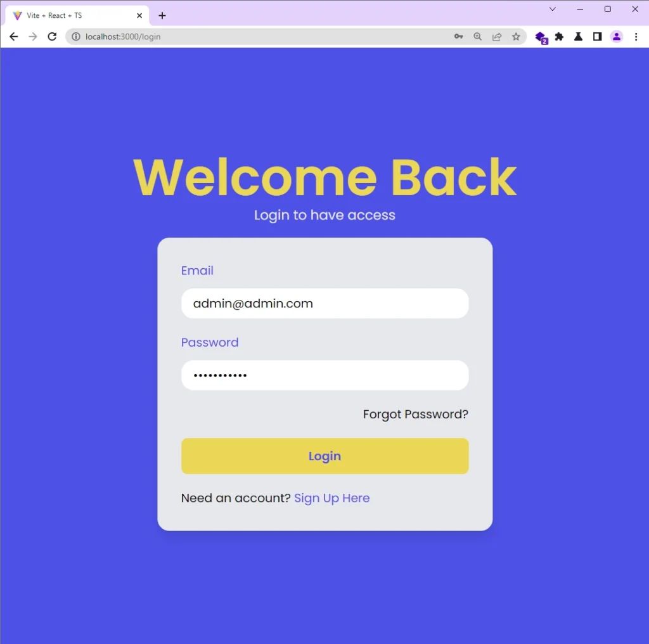Expand the tab search chevron

(x=552, y=9)
